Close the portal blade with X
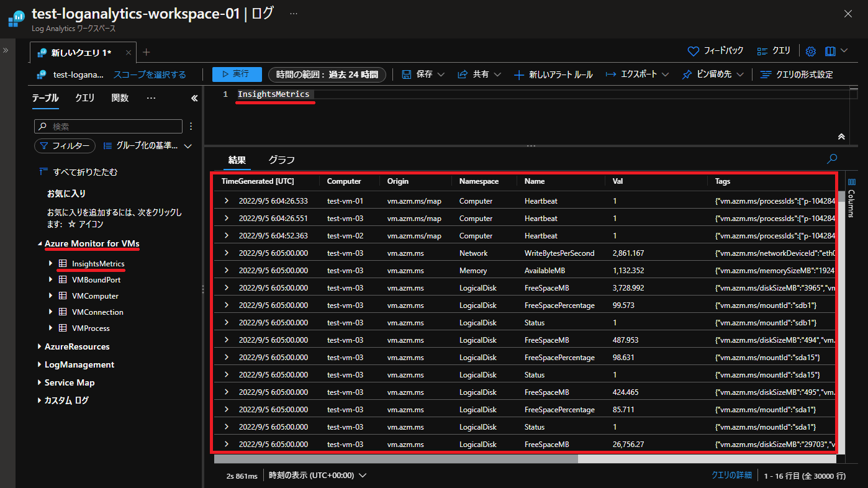The height and width of the screenshot is (488, 868). tap(848, 14)
